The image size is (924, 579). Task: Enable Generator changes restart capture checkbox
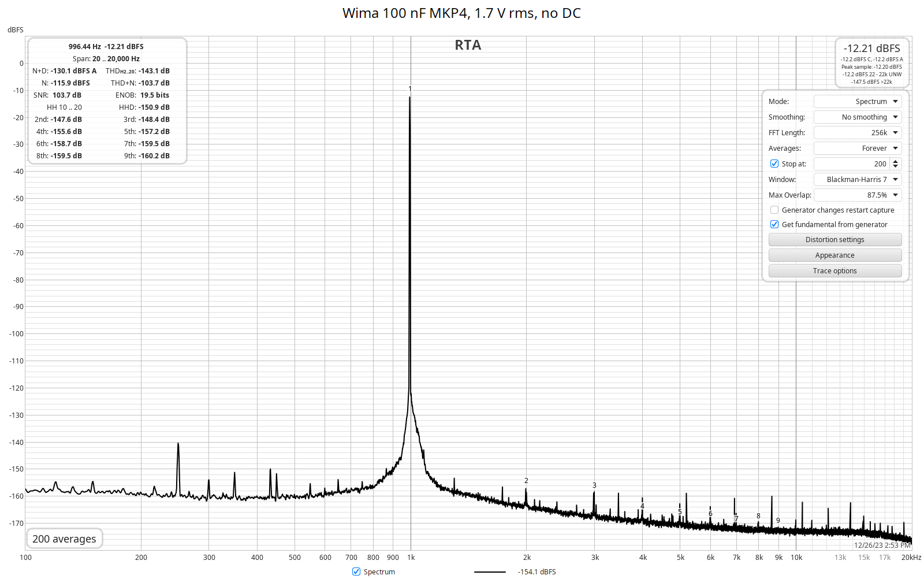(774, 210)
